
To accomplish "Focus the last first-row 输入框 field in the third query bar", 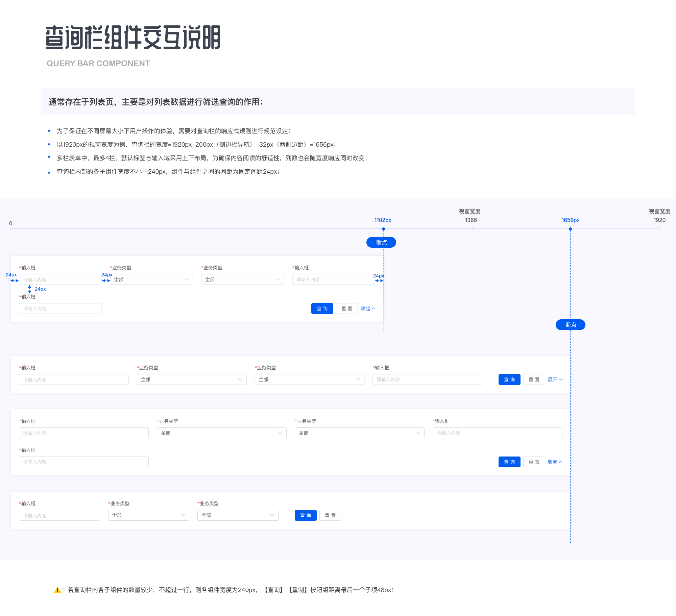I will [498, 433].
